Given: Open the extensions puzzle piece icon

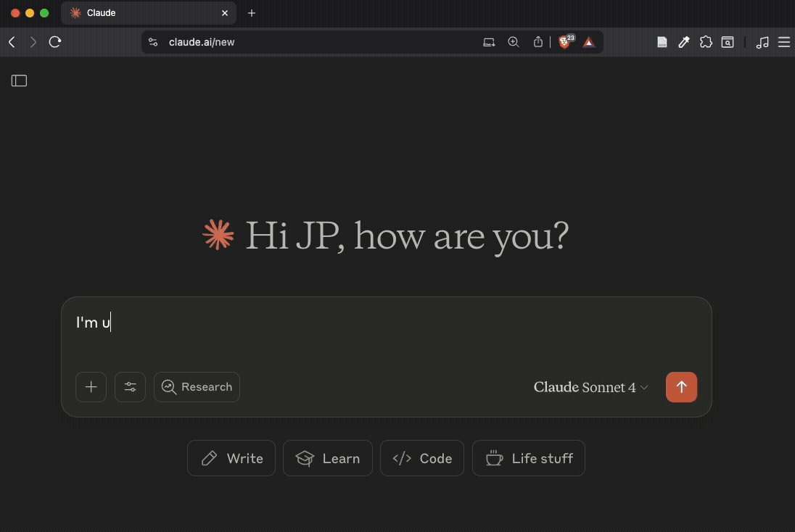Looking at the screenshot, I should 705,42.
